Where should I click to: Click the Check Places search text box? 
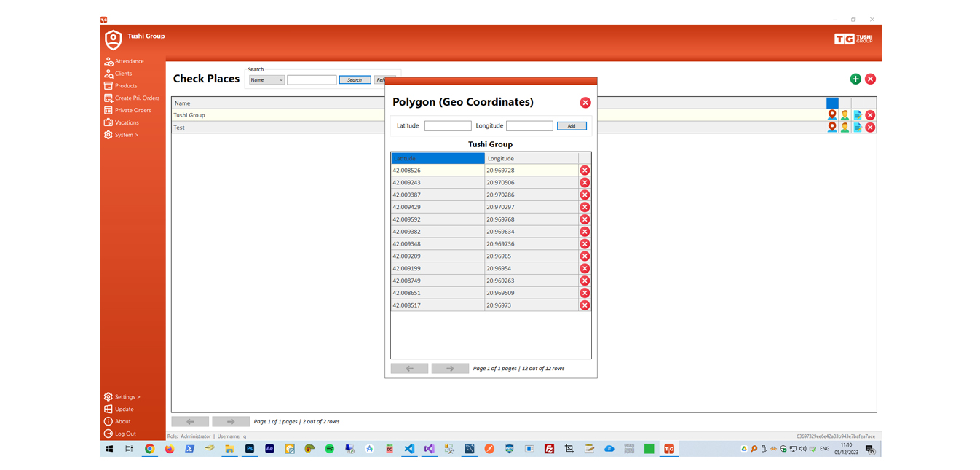click(312, 80)
